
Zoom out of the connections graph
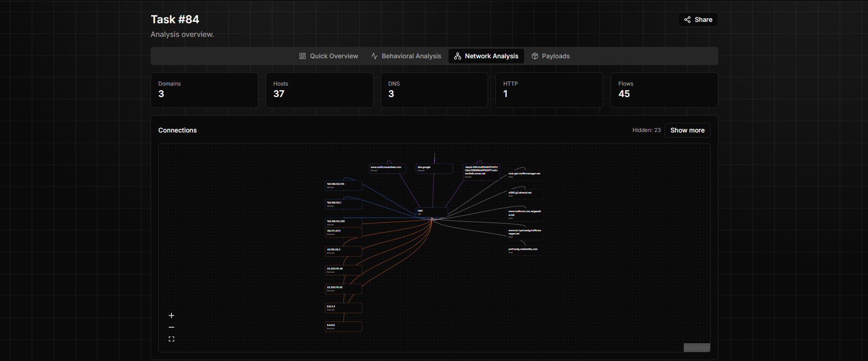tap(172, 327)
